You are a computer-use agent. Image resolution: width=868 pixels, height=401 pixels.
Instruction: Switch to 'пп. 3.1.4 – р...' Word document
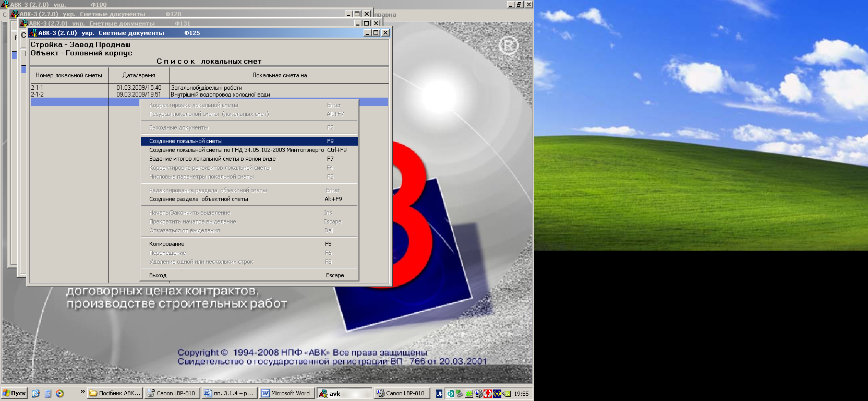(230, 393)
